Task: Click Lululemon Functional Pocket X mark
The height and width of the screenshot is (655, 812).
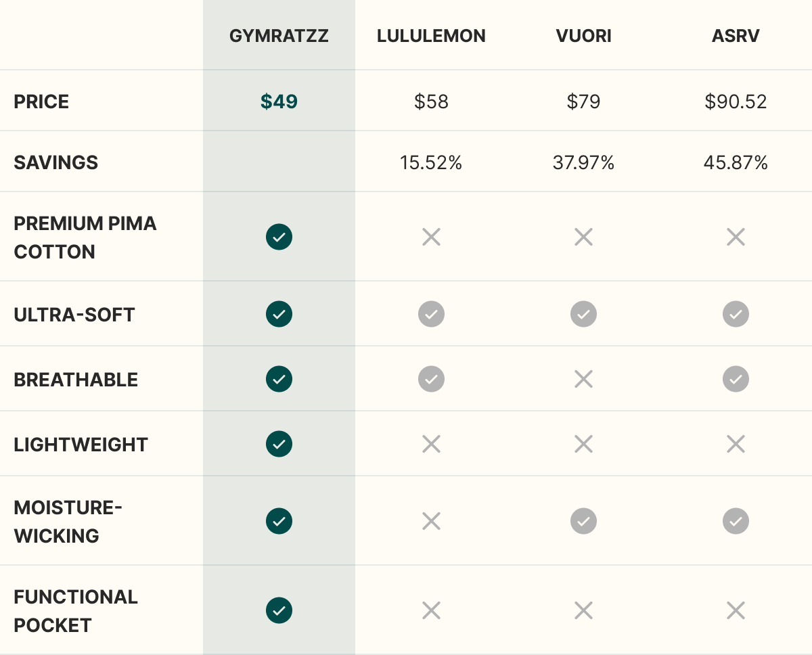Action: (x=431, y=610)
